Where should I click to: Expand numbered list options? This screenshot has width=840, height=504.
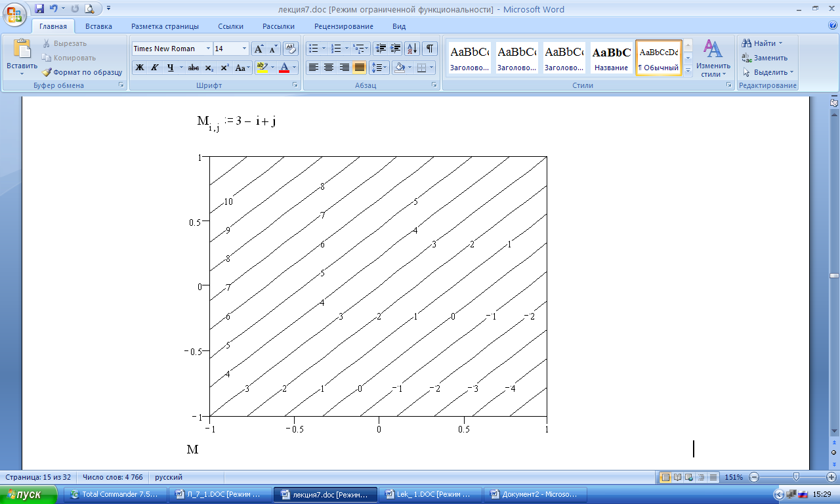(347, 49)
